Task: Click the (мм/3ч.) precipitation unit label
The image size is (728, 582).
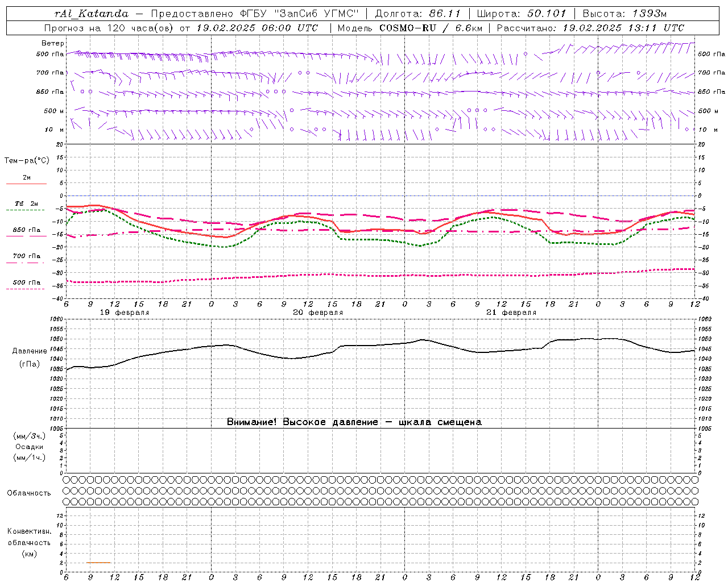Action: coord(30,436)
